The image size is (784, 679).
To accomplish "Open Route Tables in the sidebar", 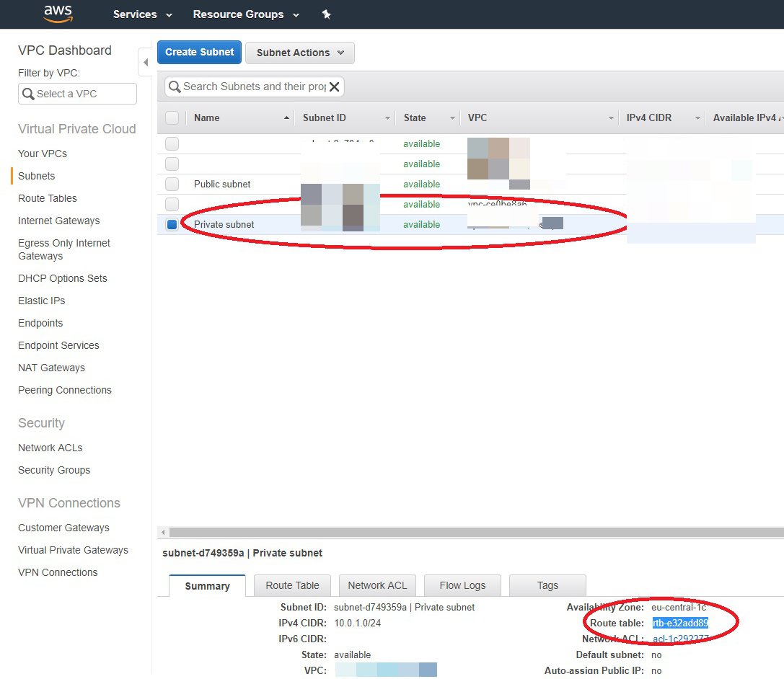I will (x=48, y=198).
